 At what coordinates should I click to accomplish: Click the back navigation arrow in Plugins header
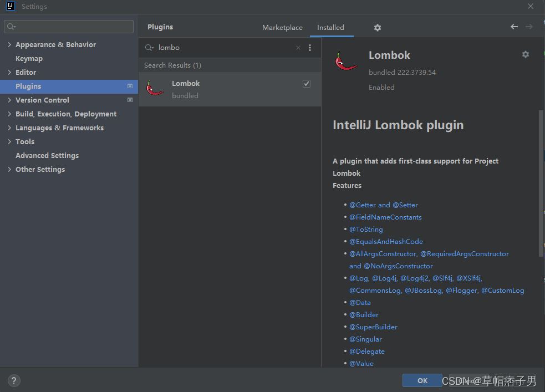tap(513, 26)
